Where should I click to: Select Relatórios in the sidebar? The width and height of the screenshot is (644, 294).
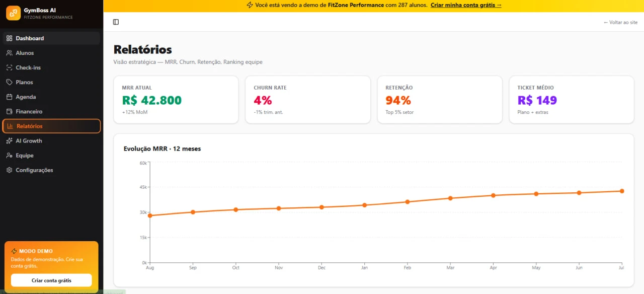[x=51, y=126]
